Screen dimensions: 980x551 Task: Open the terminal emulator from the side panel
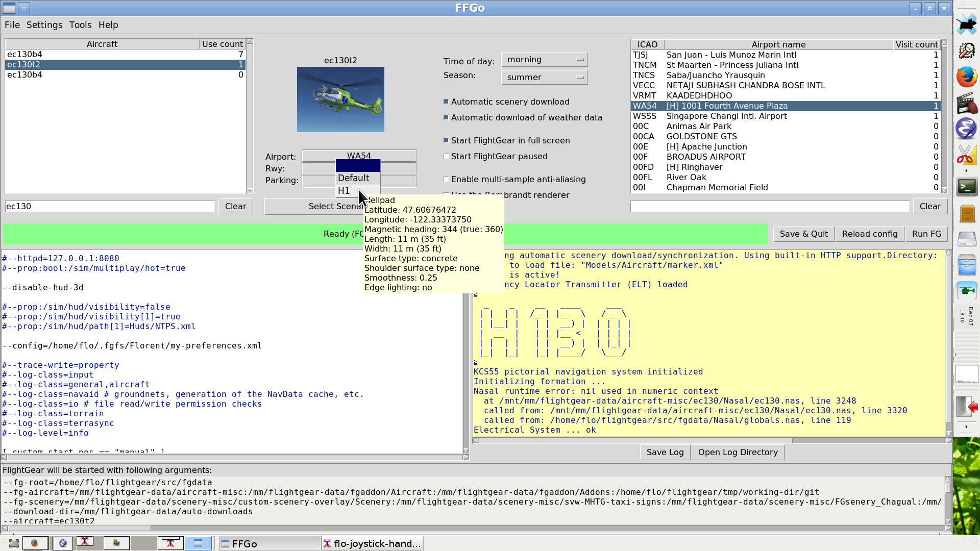(x=966, y=187)
